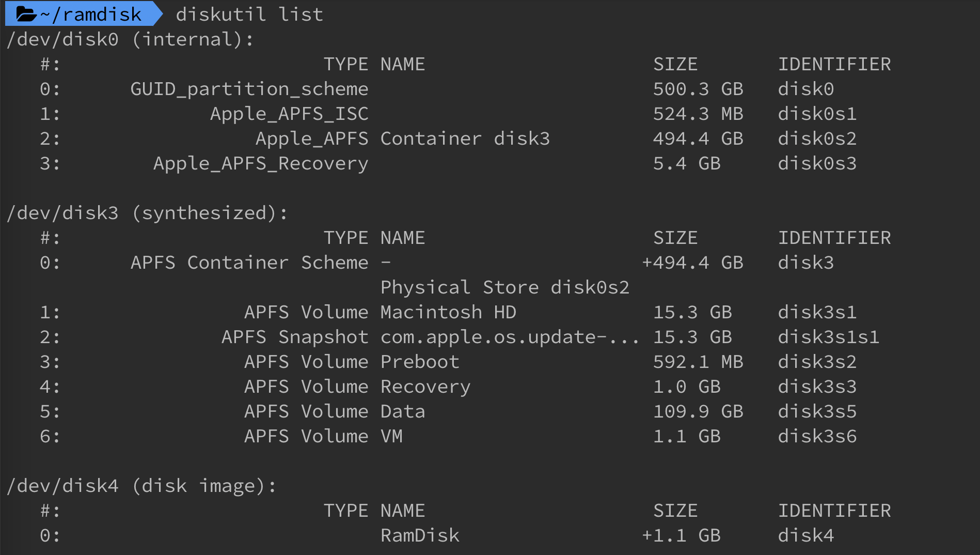Click the '+494.4 GB' size value
This screenshot has height=555, width=980.
pos(692,263)
